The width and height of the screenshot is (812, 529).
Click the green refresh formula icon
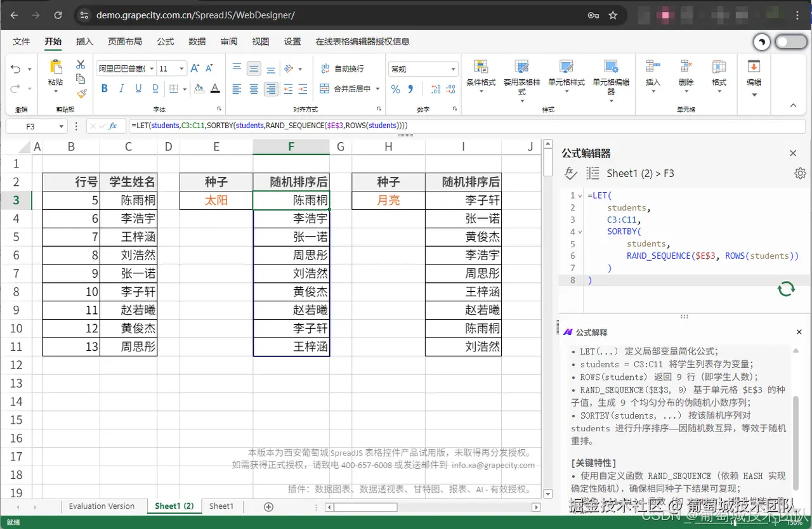786,289
